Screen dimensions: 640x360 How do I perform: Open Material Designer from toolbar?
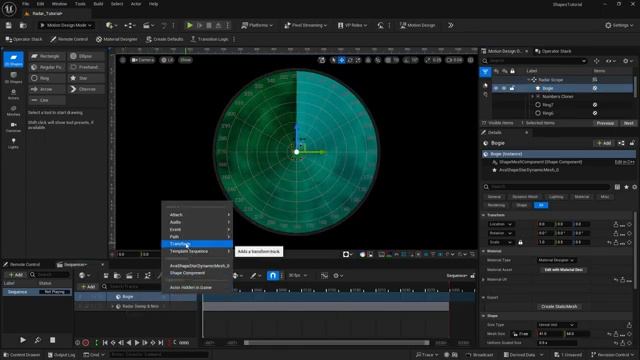tap(116, 39)
